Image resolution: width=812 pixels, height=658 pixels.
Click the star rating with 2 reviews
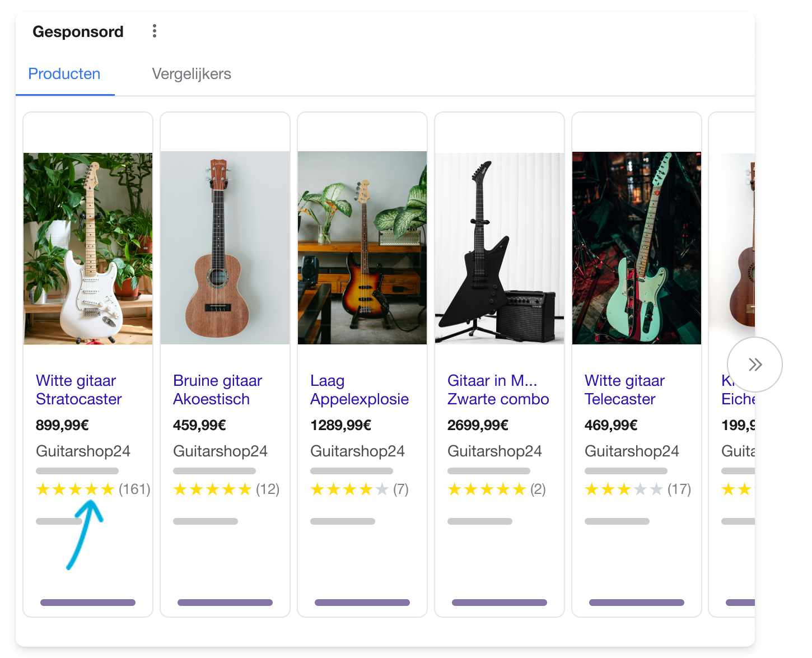tap(487, 489)
